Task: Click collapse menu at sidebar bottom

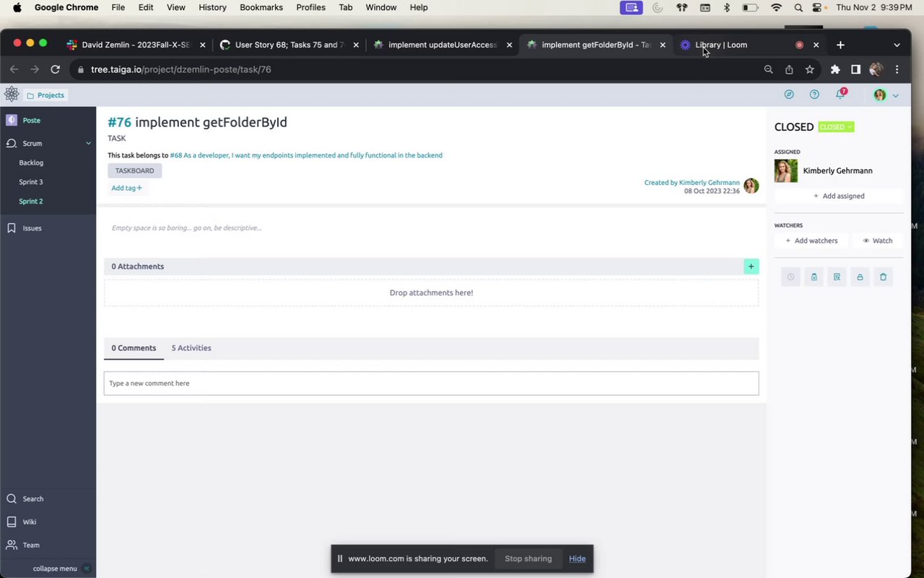Action: tap(61, 569)
